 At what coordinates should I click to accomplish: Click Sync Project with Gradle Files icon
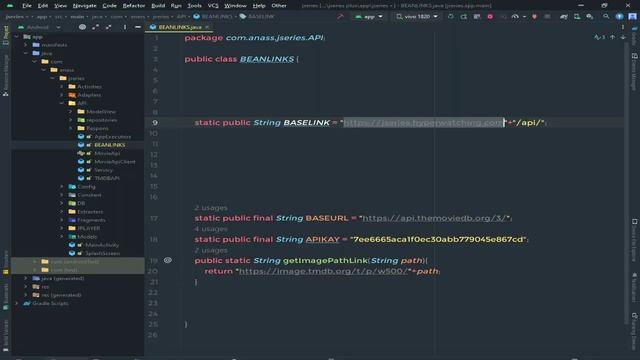(x=564, y=17)
